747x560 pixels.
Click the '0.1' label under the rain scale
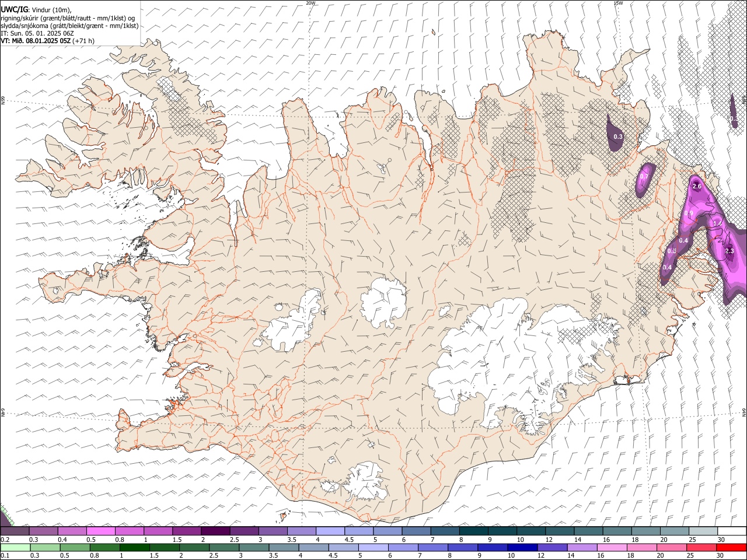[x=5, y=555]
